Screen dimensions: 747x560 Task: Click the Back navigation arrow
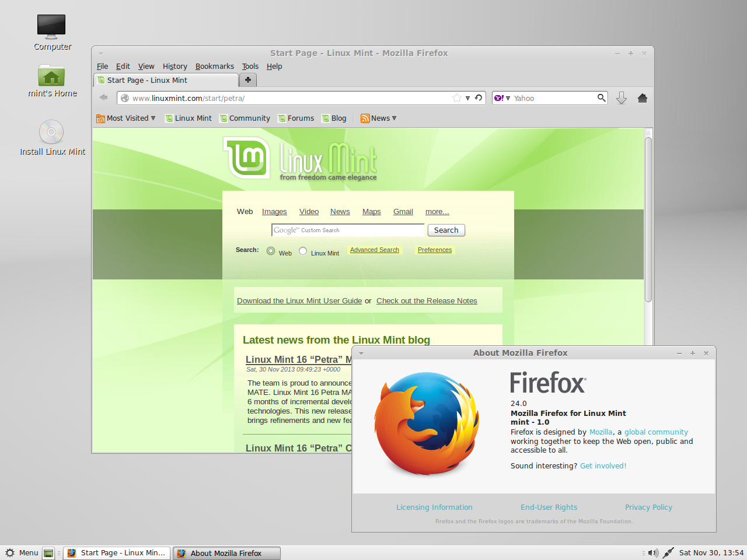103,97
